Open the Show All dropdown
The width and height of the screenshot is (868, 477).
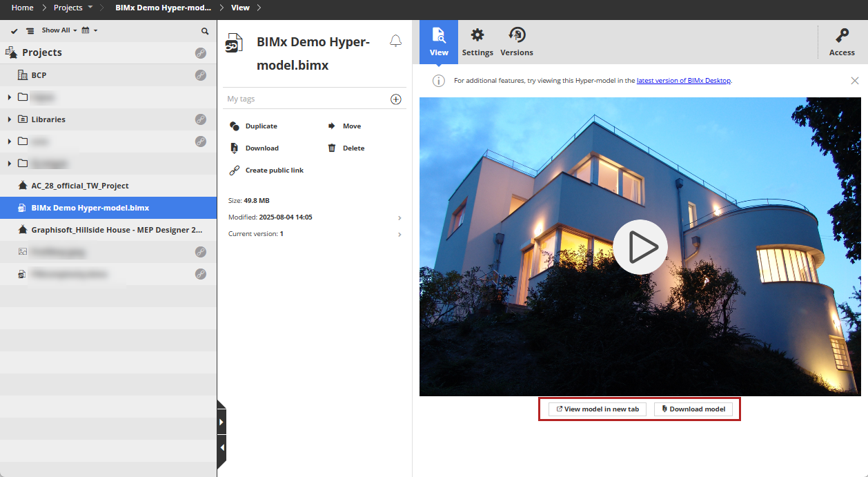59,30
